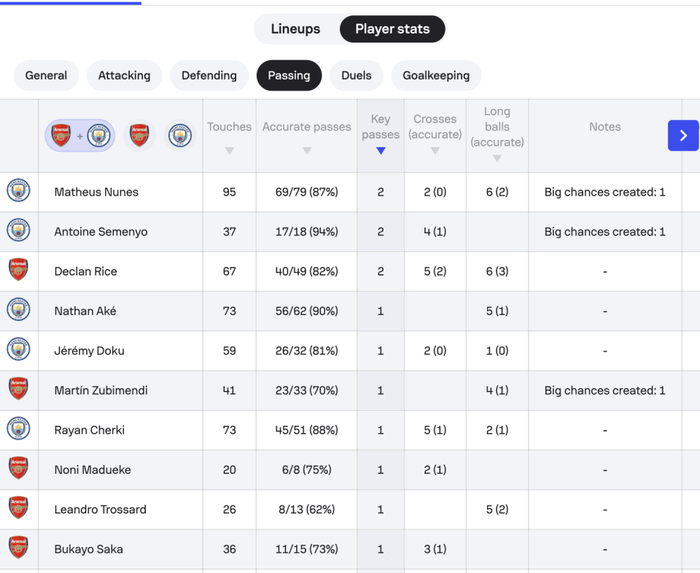Click Arsenal badge next to Declan Rice
Viewport: 700px width, 573px height.
[18, 270]
